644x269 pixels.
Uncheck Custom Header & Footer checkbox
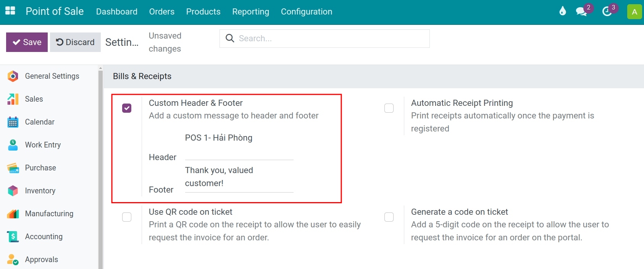click(x=127, y=108)
